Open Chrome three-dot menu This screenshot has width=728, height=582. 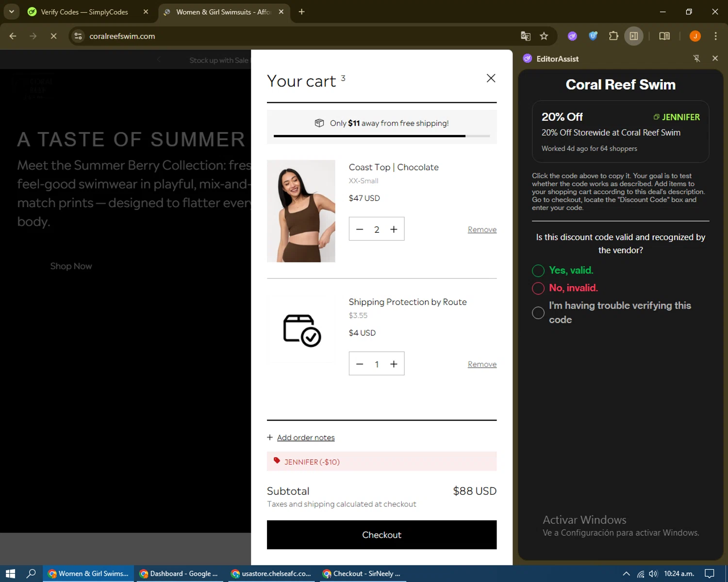pyautogui.click(x=715, y=36)
